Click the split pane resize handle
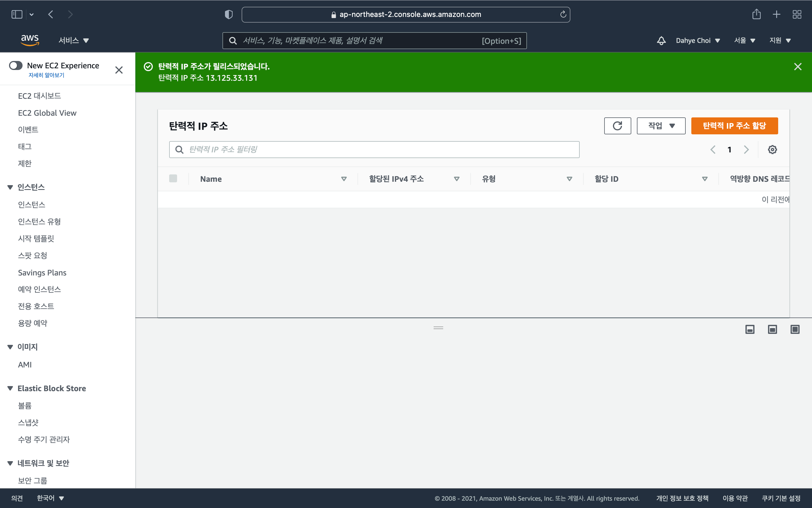This screenshot has height=508, width=812. coord(438,328)
